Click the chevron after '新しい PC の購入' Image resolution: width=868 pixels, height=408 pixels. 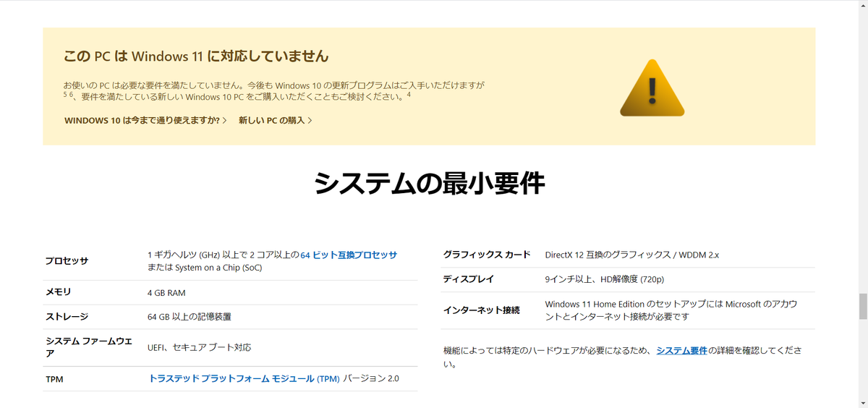pos(310,120)
